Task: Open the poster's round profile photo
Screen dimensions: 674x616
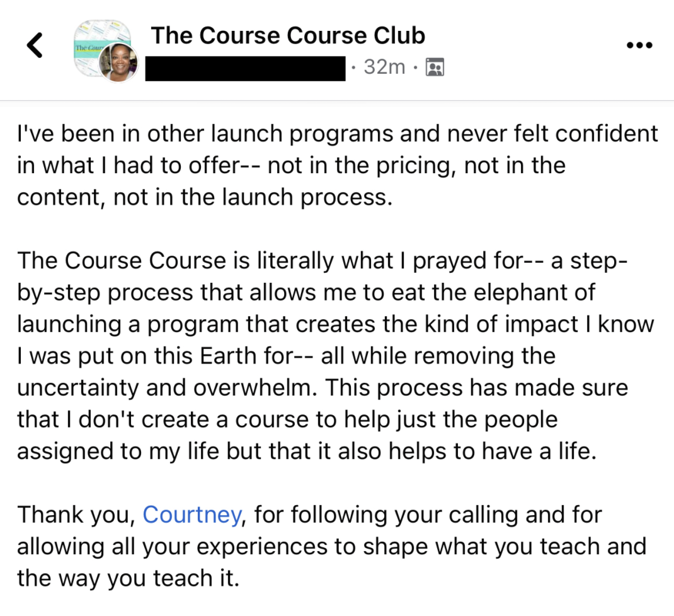Action: 118,63
